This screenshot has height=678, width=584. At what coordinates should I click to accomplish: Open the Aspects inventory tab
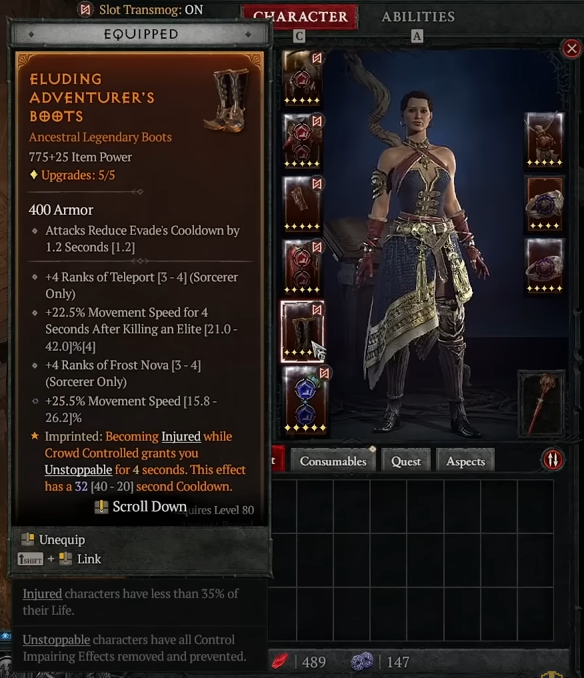(466, 461)
